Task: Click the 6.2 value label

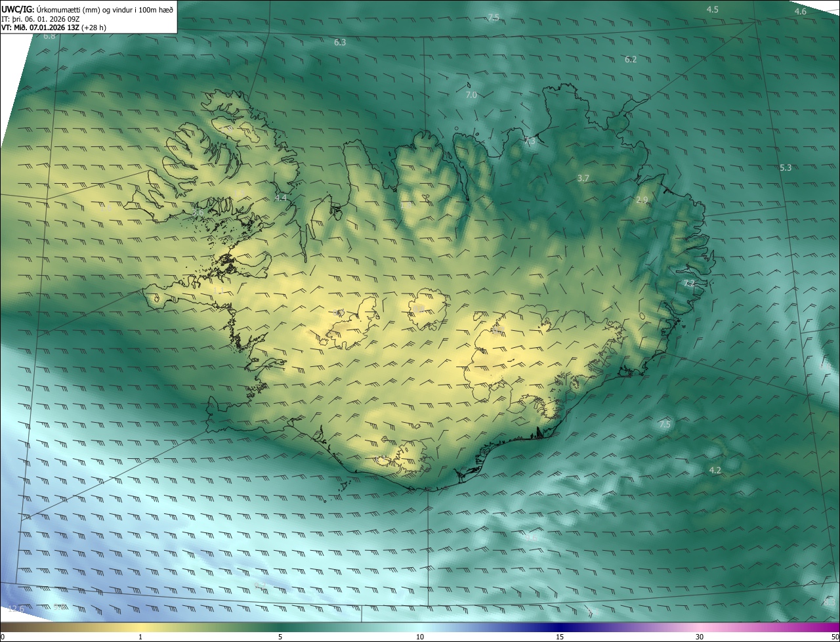Action: [x=631, y=60]
